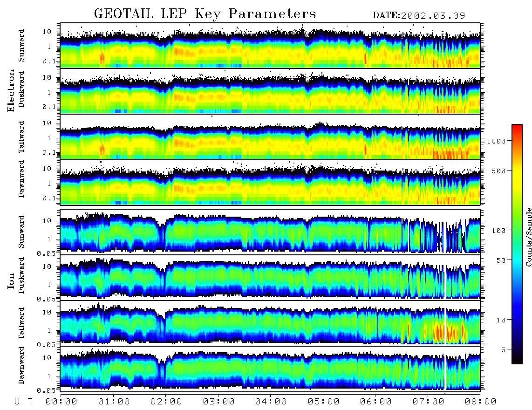Select the Ion Duskward spectrogram panel
532x410 pixels.
pos(270,277)
